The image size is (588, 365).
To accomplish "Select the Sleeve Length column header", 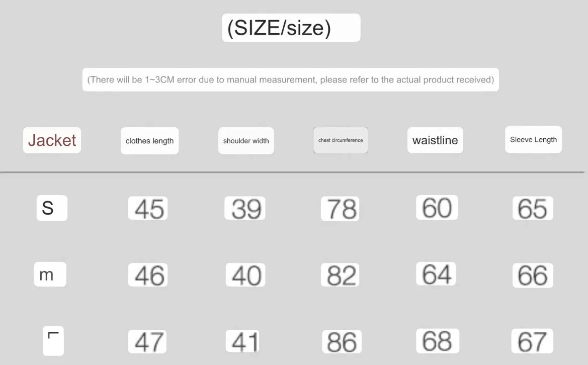I will (533, 139).
